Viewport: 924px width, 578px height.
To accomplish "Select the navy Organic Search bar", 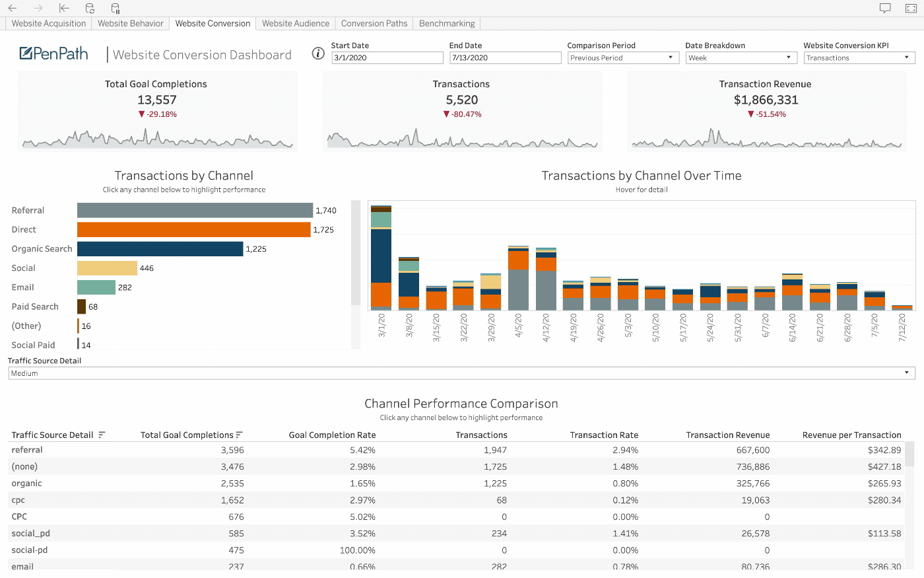I will point(160,248).
